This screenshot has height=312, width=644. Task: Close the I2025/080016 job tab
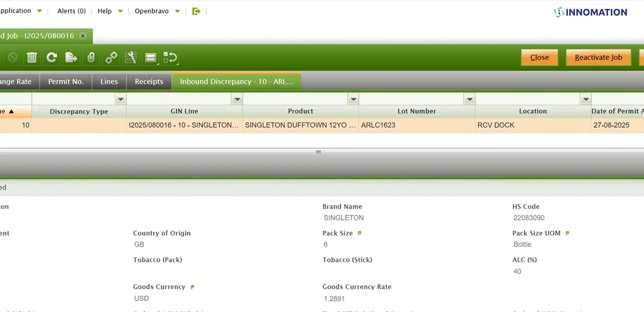click(x=83, y=36)
